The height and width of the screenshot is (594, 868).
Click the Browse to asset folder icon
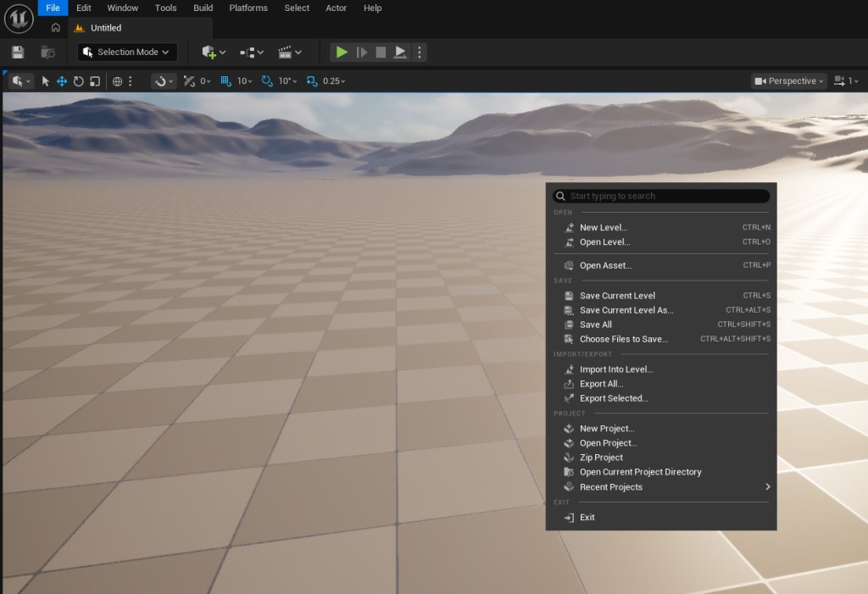pyautogui.click(x=48, y=53)
